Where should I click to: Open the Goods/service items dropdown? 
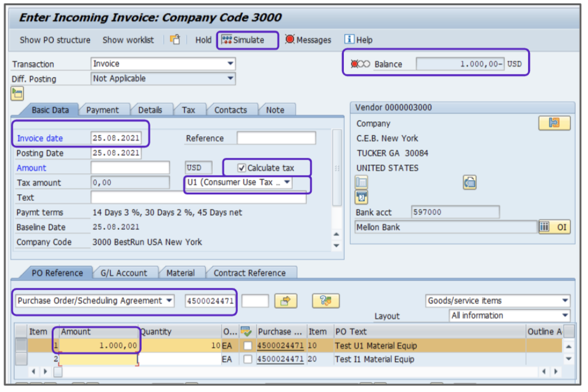(x=565, y=301)
